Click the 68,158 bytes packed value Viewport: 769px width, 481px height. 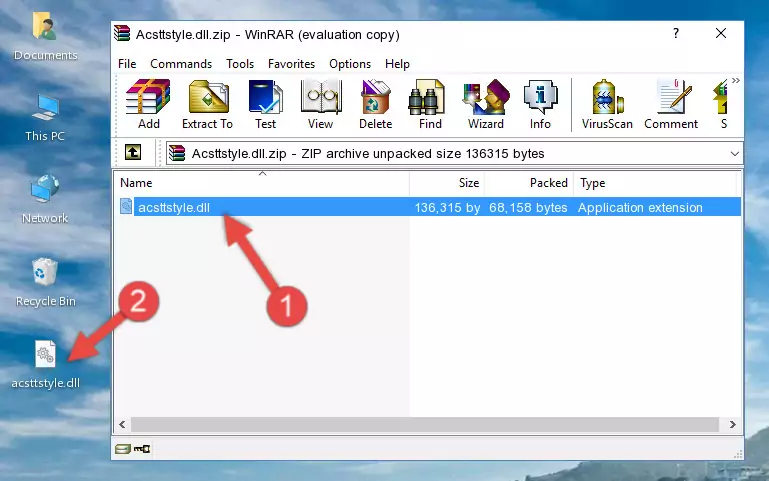coord(528,207)
